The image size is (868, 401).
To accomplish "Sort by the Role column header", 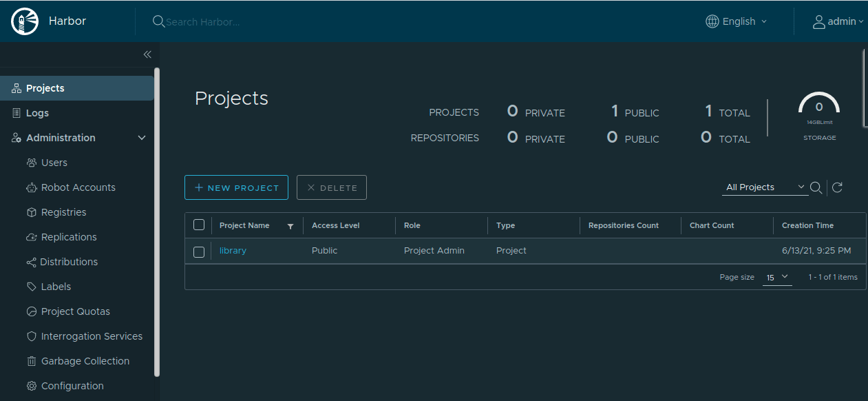I will tap(412, 225).
